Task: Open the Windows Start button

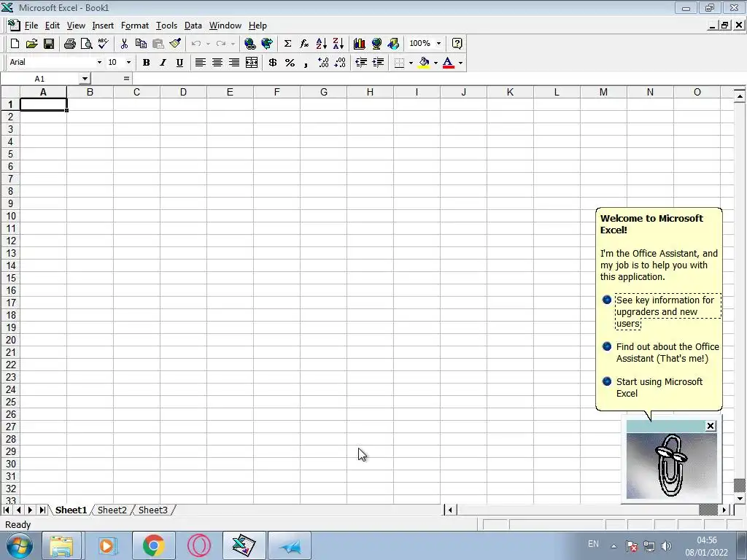Action: pos(20,545)
